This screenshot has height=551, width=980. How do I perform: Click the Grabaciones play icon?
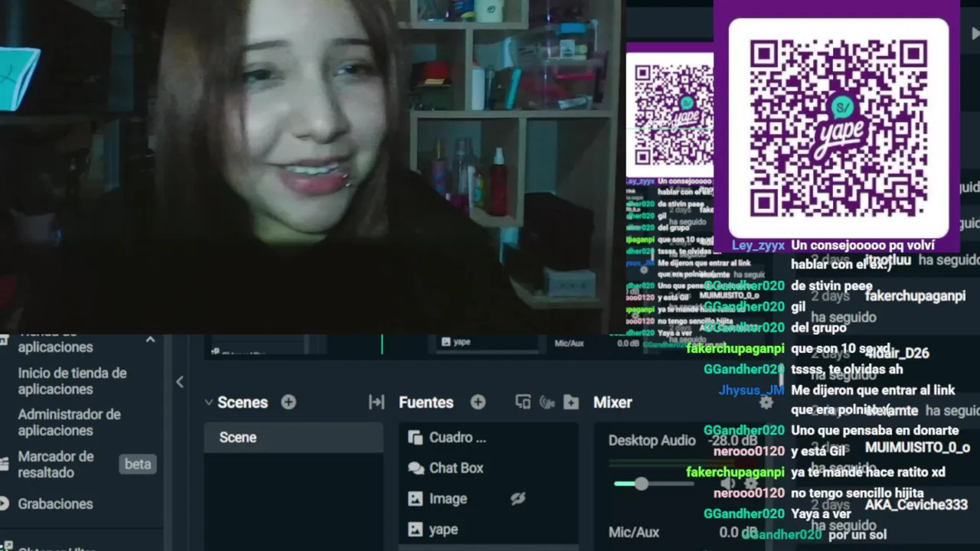click(x=4, y=504)
